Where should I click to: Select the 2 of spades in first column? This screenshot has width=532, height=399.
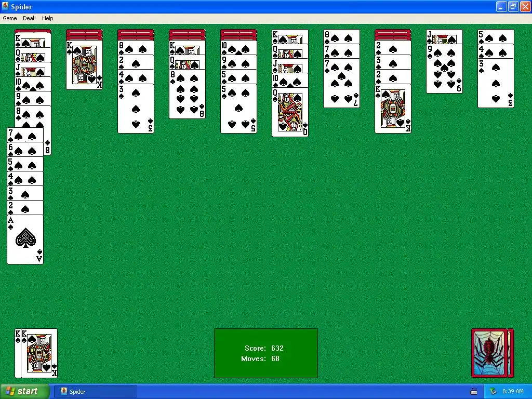(x=25, y=207)
